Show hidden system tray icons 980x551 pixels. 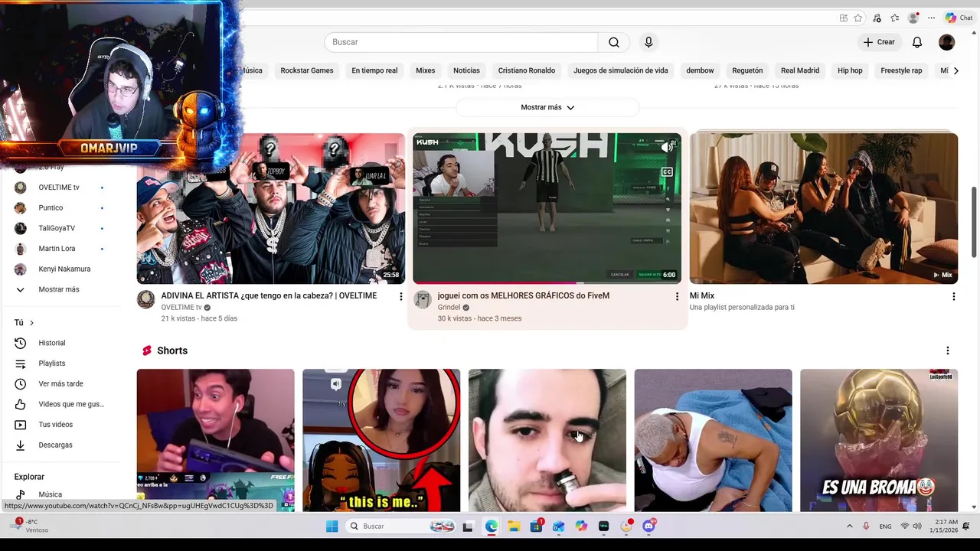coord(849,527)
